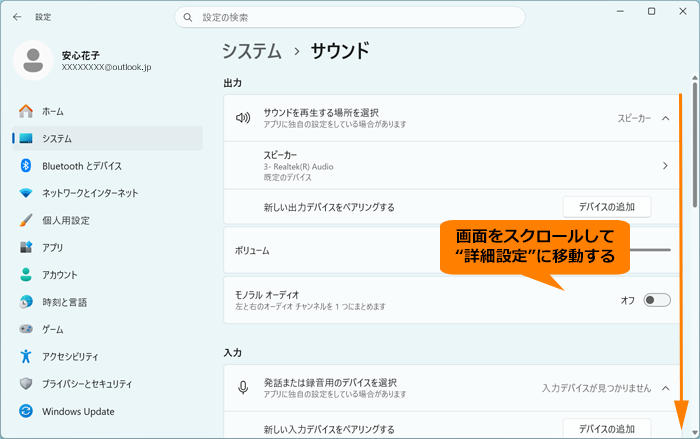Click デバイスの追加 for new output device
The height and width of the screenshot is (439, 700).
tap(607, 207)
